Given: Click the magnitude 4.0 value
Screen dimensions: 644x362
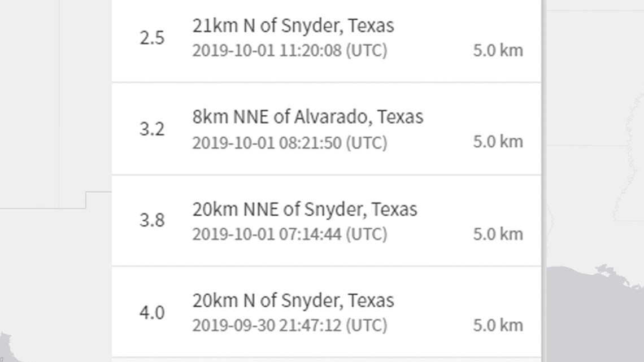Looking at the screenshot, I should pyautogui.click(x=152, y=313).
